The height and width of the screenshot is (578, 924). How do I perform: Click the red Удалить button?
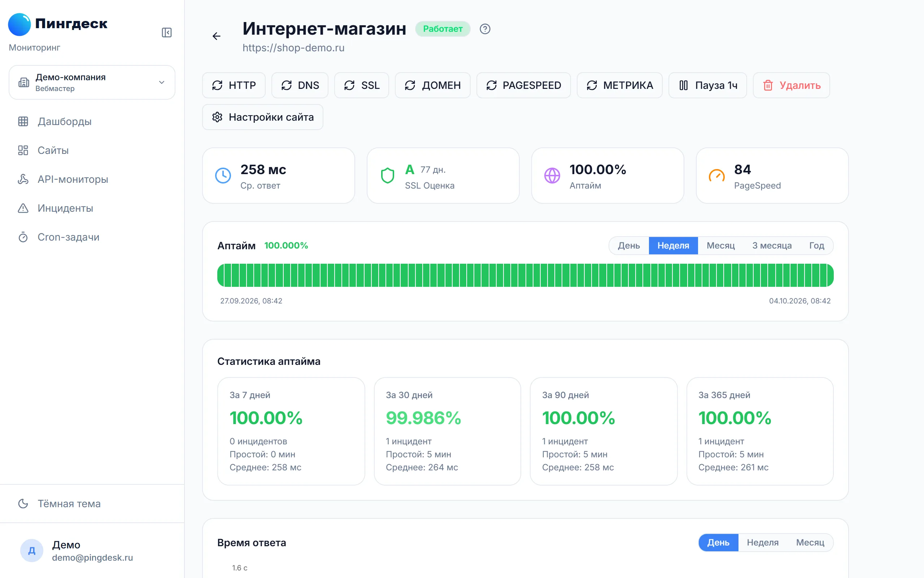(x=791, y=85)
